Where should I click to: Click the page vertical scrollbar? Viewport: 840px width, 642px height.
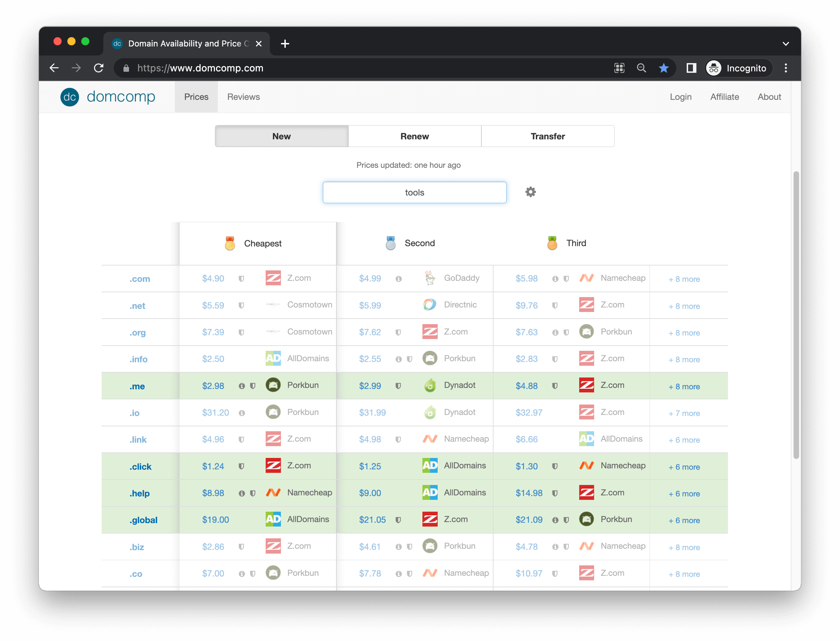point(796,315)
